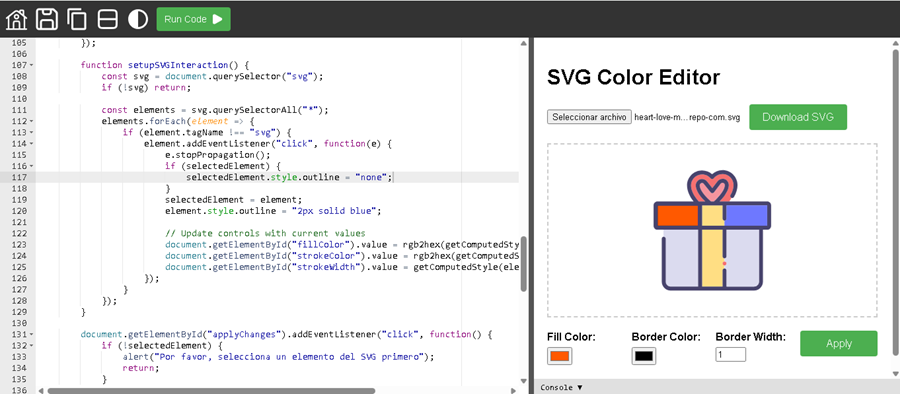Open the Border Color swatch picker

click(644, 356)
